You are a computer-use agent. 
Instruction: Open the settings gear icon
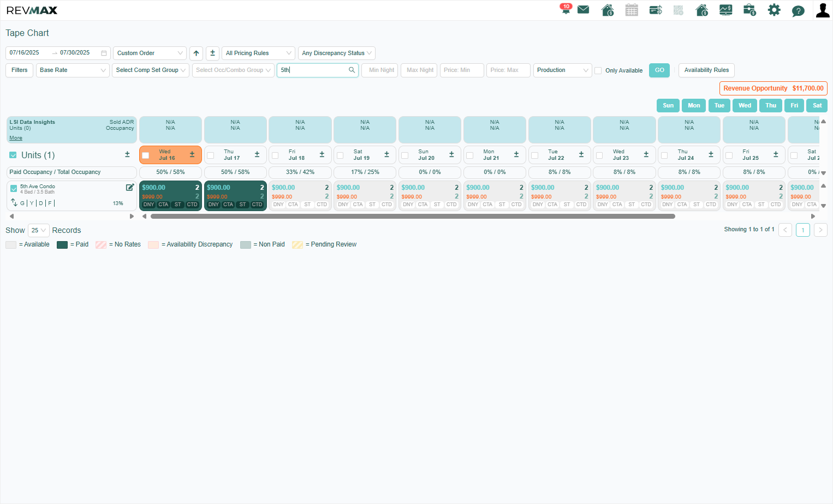pos(774,10)
